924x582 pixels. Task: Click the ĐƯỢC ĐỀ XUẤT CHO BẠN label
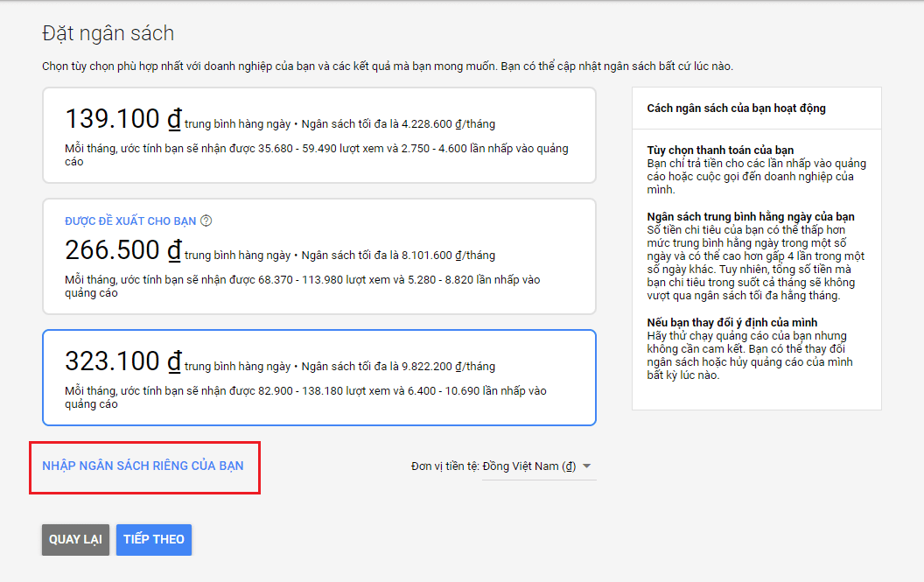pos(130,221)
